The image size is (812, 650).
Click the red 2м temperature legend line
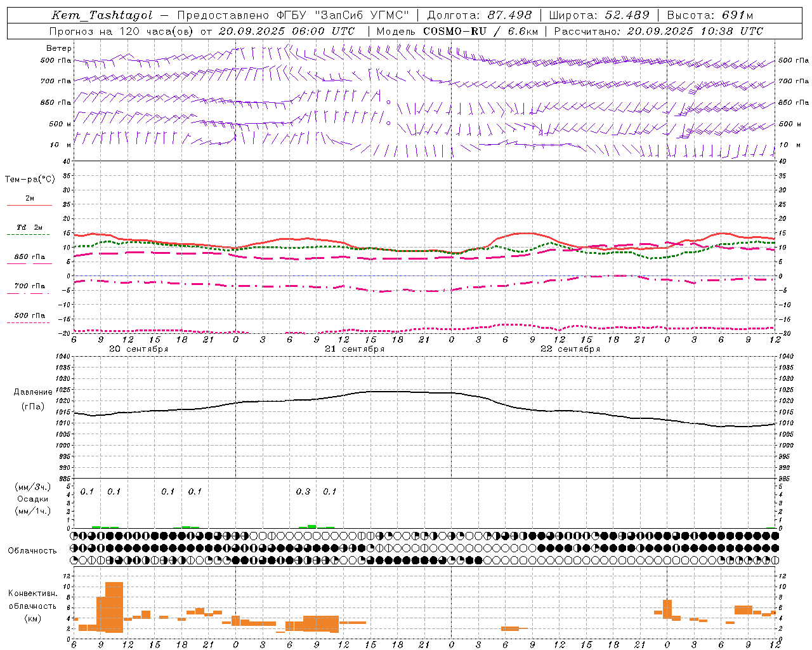(29, 205)
